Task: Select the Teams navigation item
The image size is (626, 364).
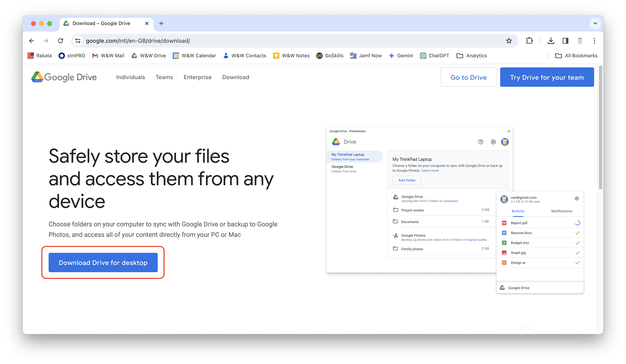Action: click(x=164, y=77)
